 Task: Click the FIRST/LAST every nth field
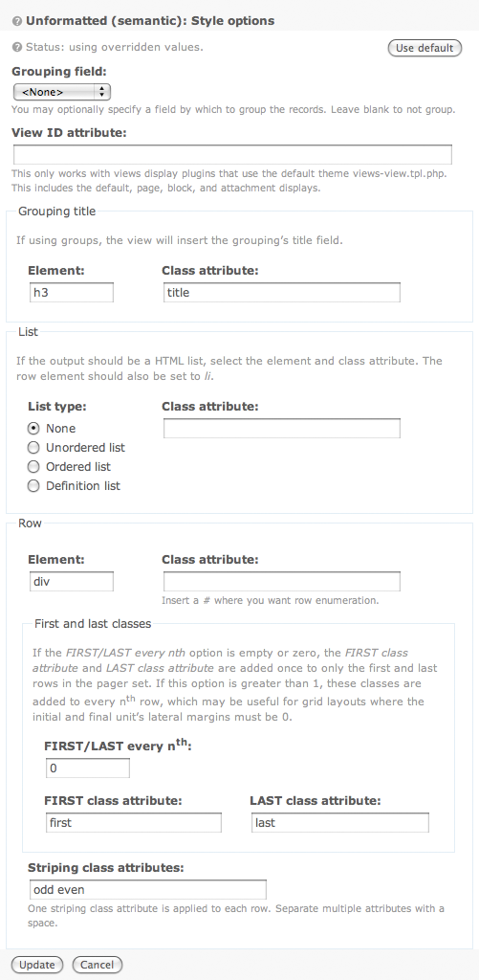(88, 768)
